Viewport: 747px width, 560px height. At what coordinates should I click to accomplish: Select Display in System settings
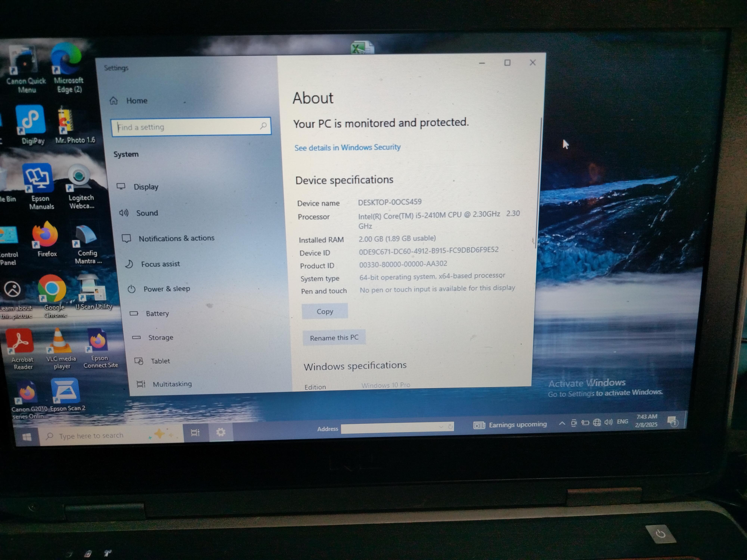pyautogui.click(x=137, y=187)
